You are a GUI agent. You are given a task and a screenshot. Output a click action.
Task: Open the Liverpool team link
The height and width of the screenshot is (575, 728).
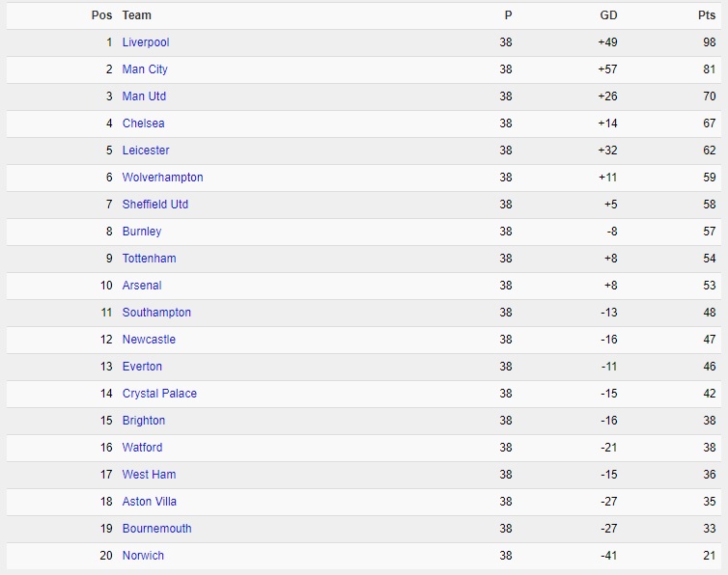[x=146, y=42]
